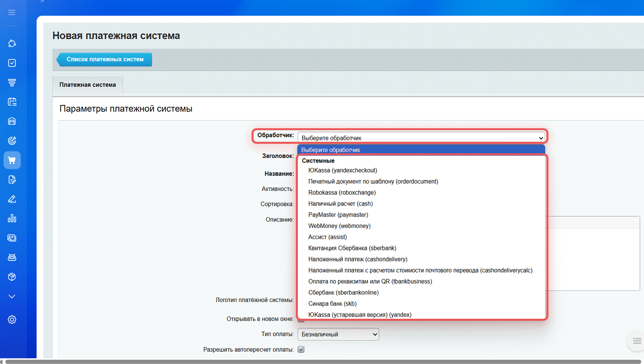Open the pencil edit icon in sidebar
644x364 pixels.
coord(12,199)
